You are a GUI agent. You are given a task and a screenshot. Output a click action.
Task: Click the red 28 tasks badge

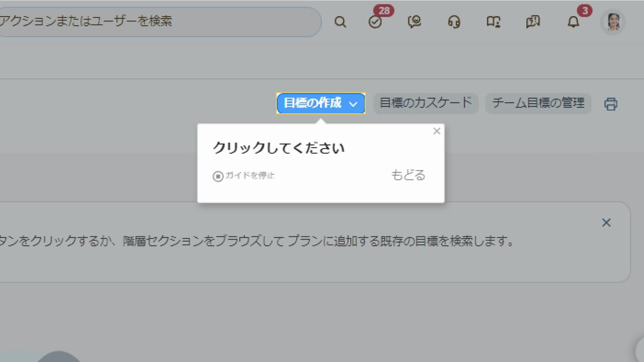384,11
